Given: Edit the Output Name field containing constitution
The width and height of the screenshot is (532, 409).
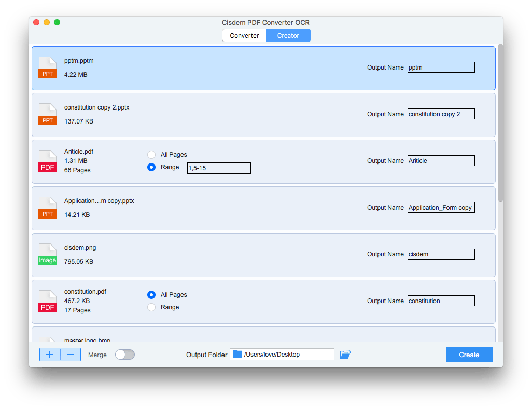Looking at the screenshot, I should (441, 301).
